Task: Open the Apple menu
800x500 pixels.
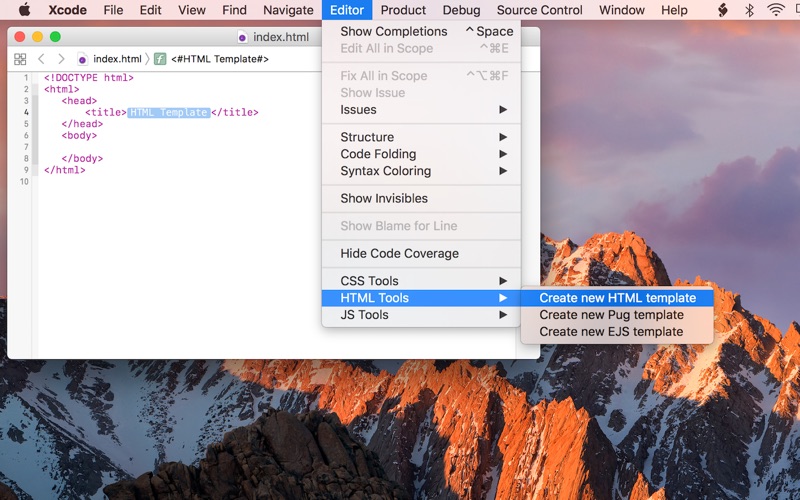Action: click(x=24, y=10)
